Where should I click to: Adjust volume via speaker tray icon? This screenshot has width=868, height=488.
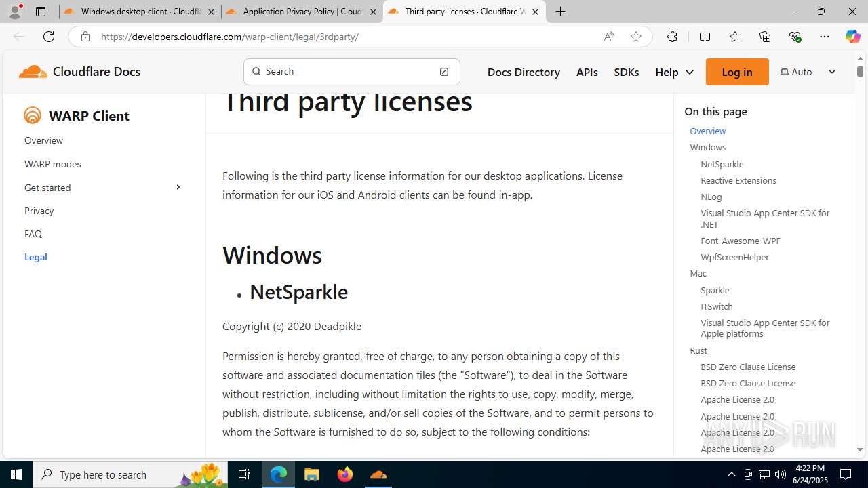point(781,474)
